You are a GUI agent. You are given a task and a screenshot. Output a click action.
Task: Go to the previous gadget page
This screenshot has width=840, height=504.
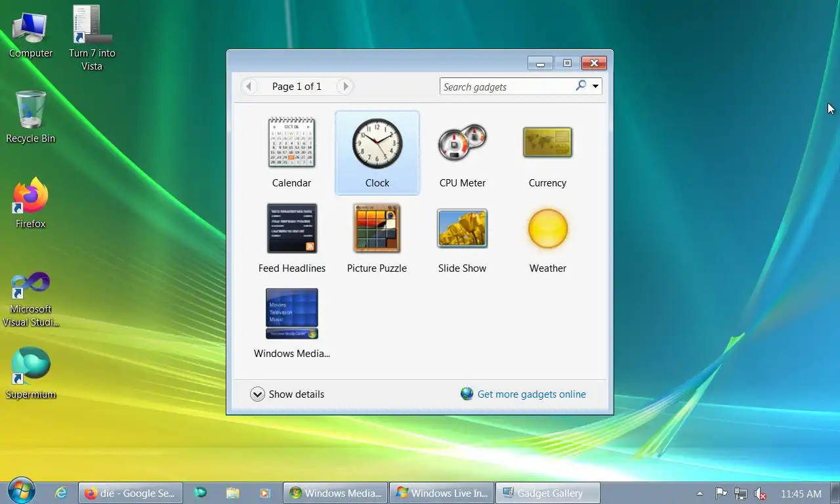pyautogui.click(x=249, y=86)
